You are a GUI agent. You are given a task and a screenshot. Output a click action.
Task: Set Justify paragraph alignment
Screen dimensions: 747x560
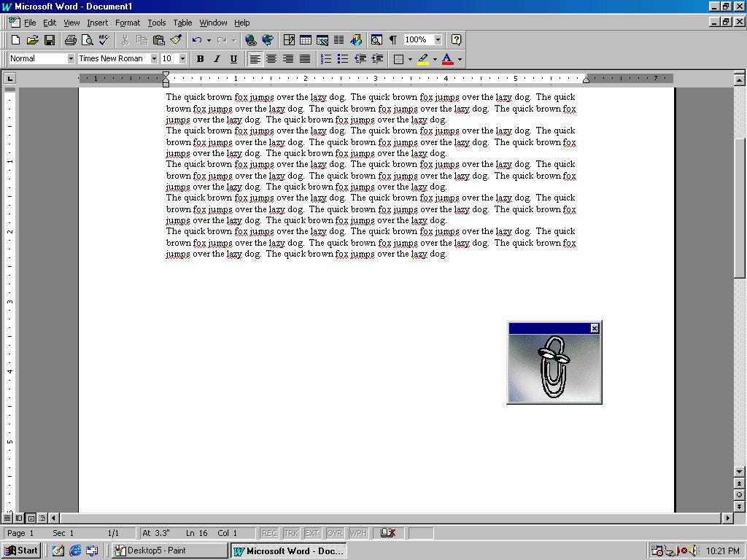[305, 58]
